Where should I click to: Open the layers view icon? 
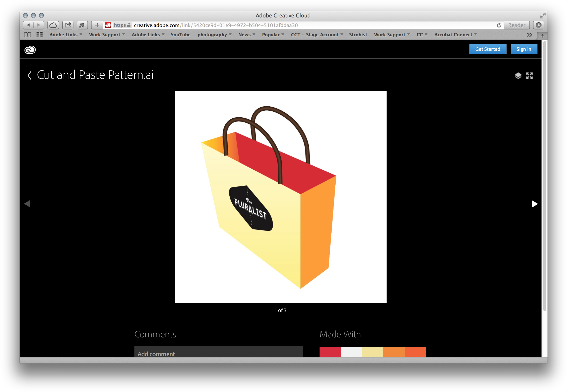point(518,76)
